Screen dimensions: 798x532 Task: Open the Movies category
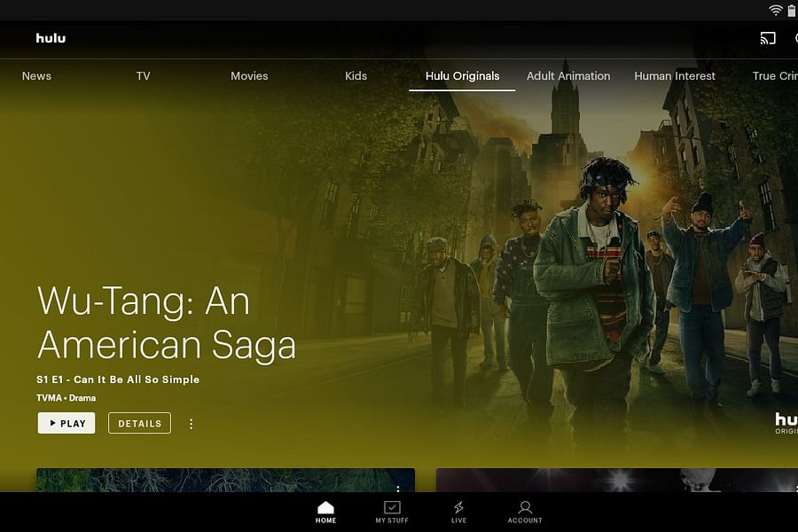249,76
